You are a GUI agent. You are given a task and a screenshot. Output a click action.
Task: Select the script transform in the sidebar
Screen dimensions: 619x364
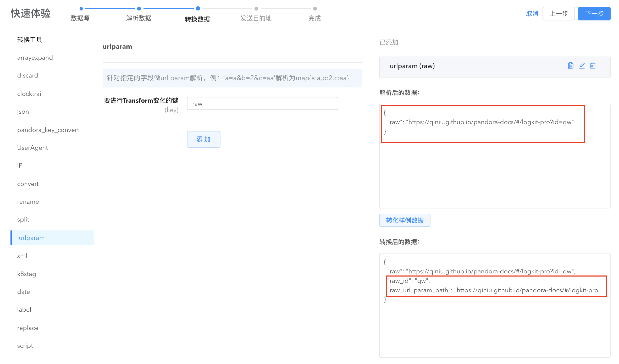25,346
